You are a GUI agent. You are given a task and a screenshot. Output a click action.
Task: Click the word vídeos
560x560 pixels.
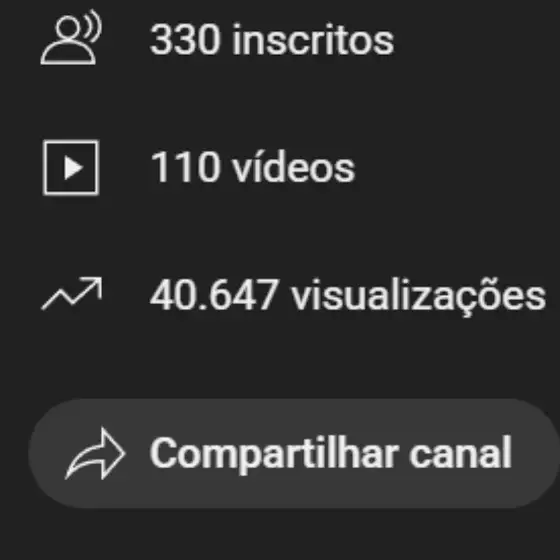(x=294, y=167)
